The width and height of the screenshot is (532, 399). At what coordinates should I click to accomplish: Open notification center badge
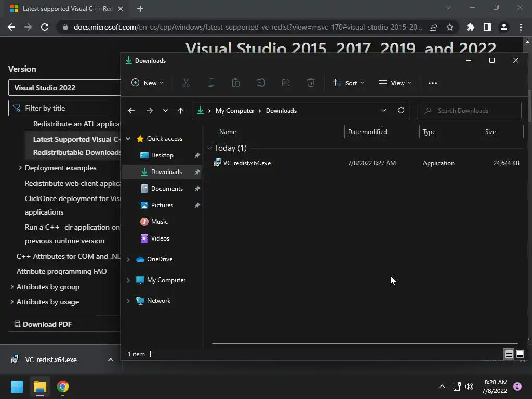click(517, 387)
